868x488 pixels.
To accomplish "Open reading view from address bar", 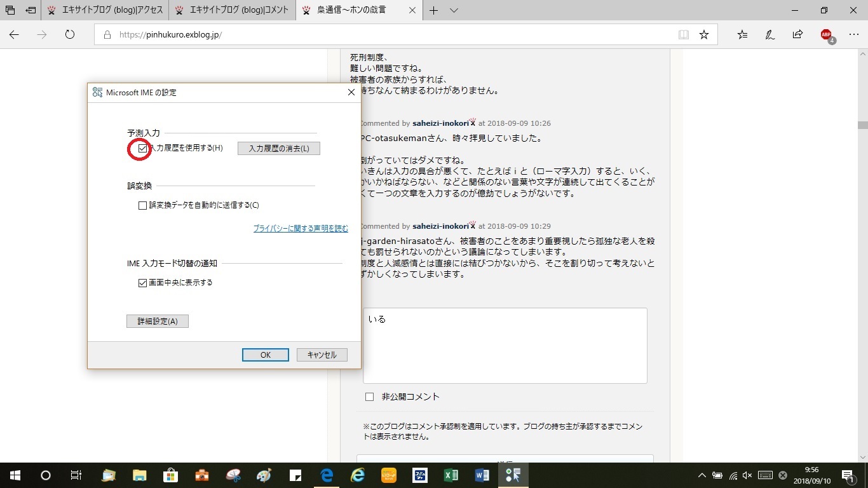I will tap(684, 35).
